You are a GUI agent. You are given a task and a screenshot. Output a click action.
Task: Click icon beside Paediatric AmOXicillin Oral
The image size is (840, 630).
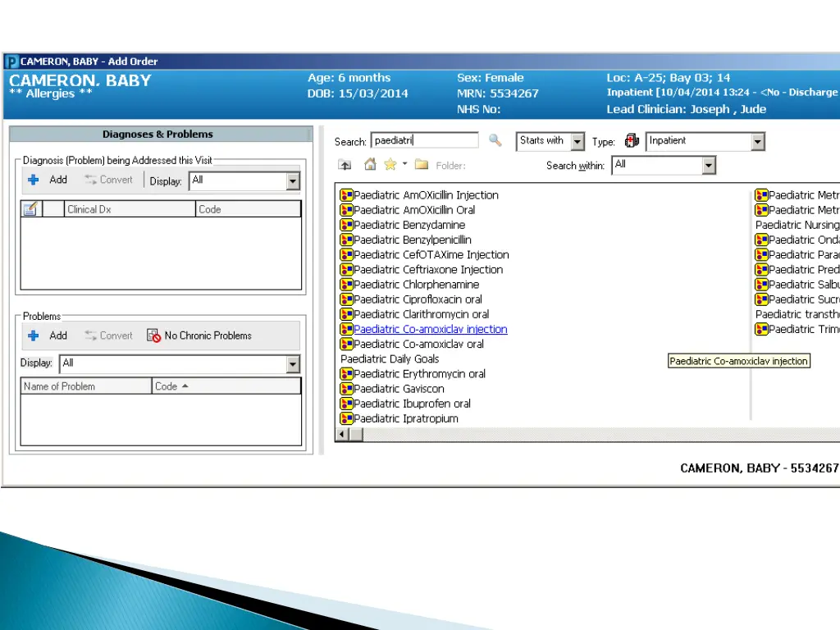347,210
